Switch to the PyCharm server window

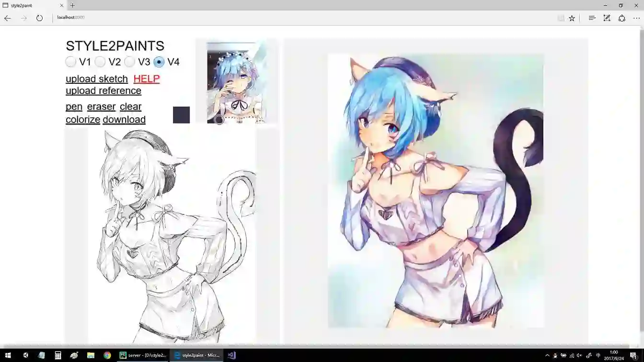143,355
